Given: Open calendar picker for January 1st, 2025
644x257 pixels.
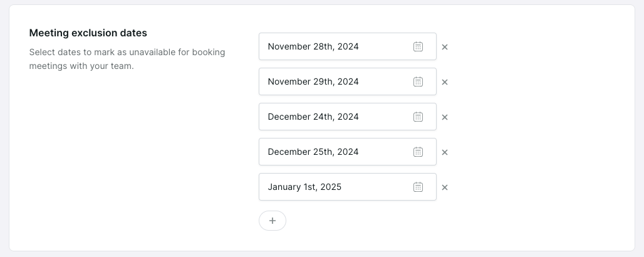Looking at the screenshot, I should pyautogui.click(x=418, y=187).
